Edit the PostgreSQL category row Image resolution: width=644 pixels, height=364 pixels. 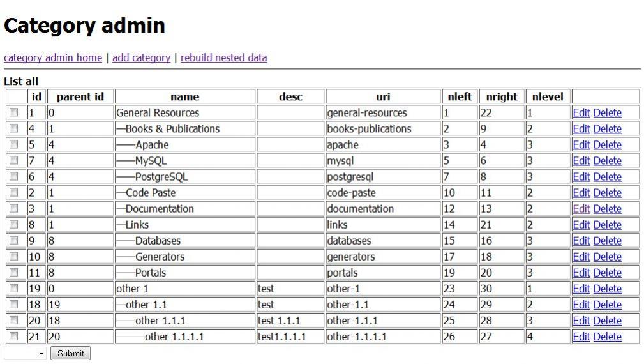coord(581,177)
